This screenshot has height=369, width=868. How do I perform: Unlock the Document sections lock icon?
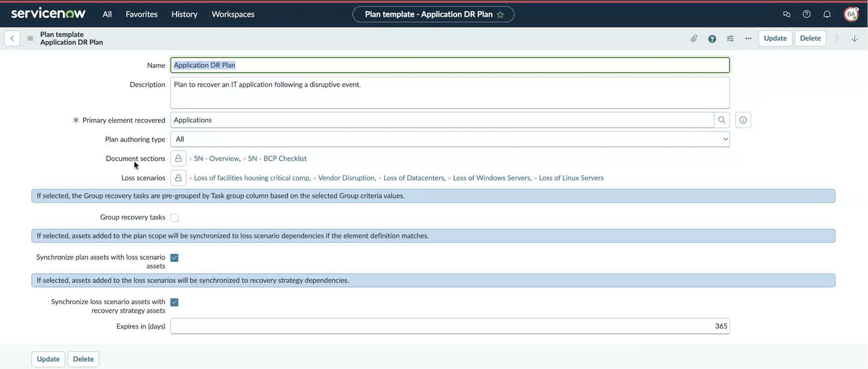(x=178, y=158)
